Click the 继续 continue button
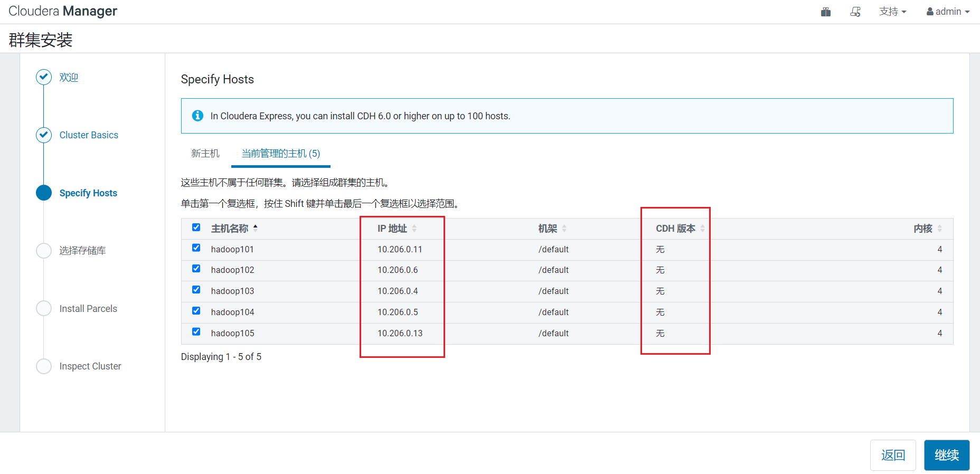Viewport: 980px width, 474px height. point(947,455)
